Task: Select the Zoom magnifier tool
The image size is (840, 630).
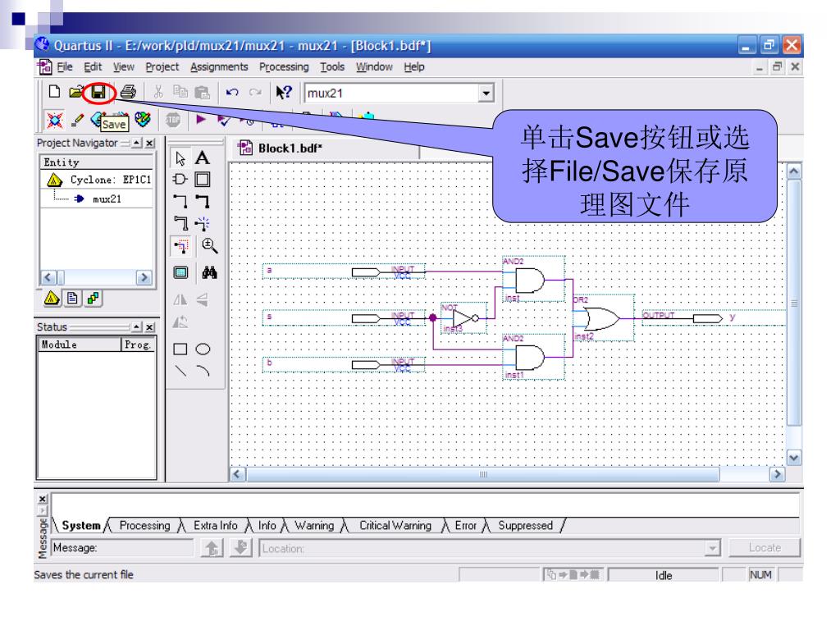Action: pos(209,246)
